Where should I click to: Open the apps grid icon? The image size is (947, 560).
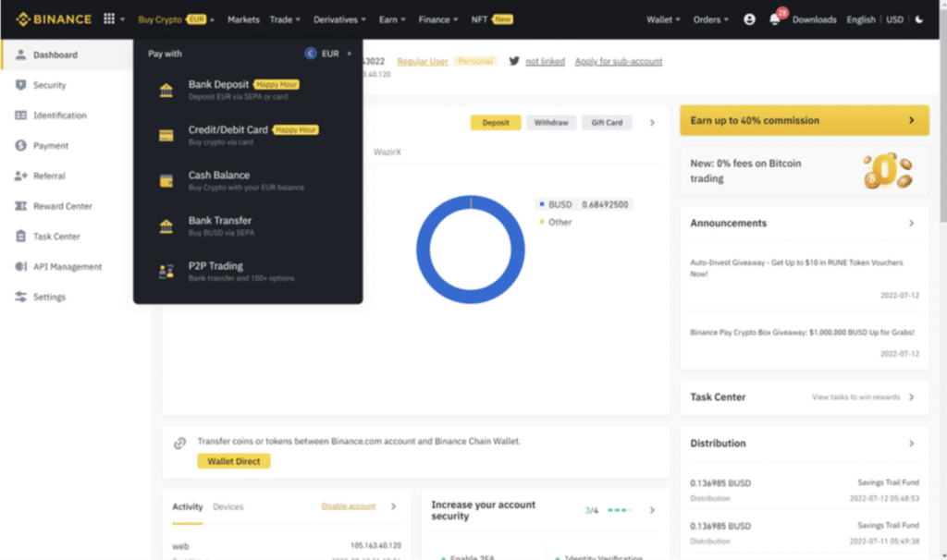coord(109,18)
